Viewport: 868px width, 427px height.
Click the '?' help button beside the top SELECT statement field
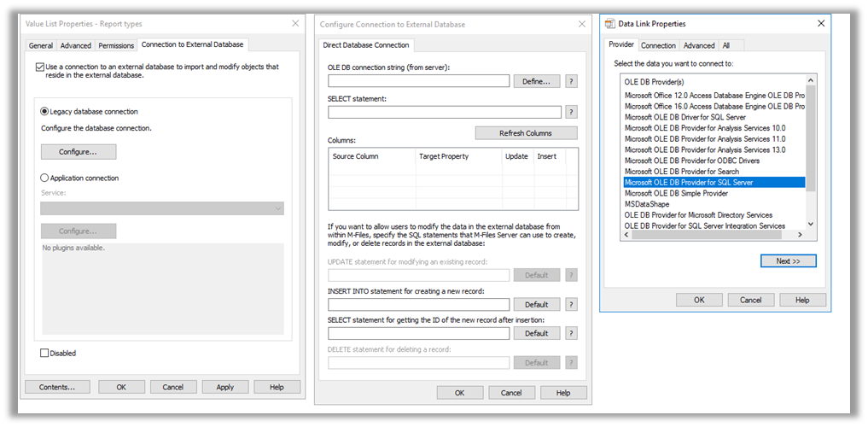(x=571, y=113)
